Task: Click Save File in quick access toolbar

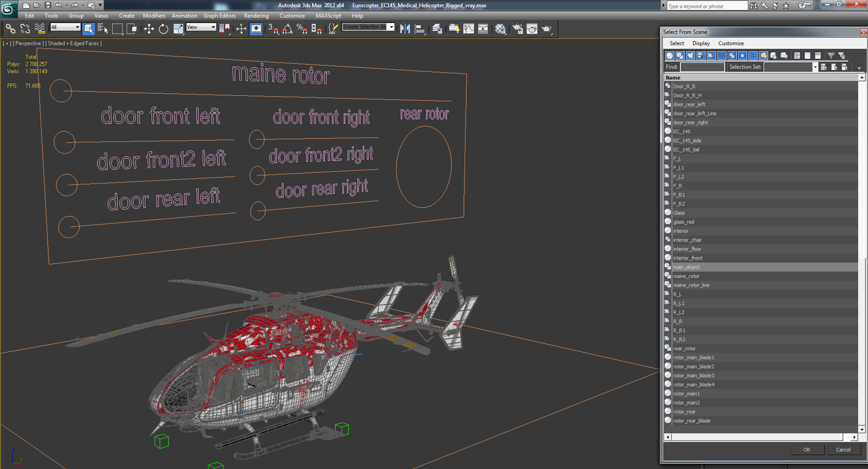Action: click(x=48, y=5)
